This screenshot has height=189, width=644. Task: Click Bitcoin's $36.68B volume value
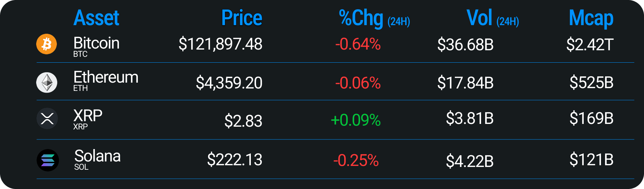point(465,45)
